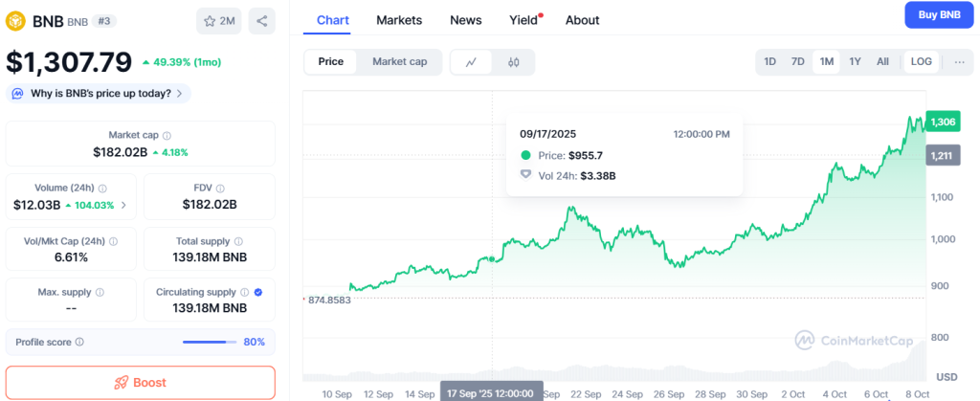Open the Markets tab
This screenshot has width=980, height=401.
[x=399, y=20]
